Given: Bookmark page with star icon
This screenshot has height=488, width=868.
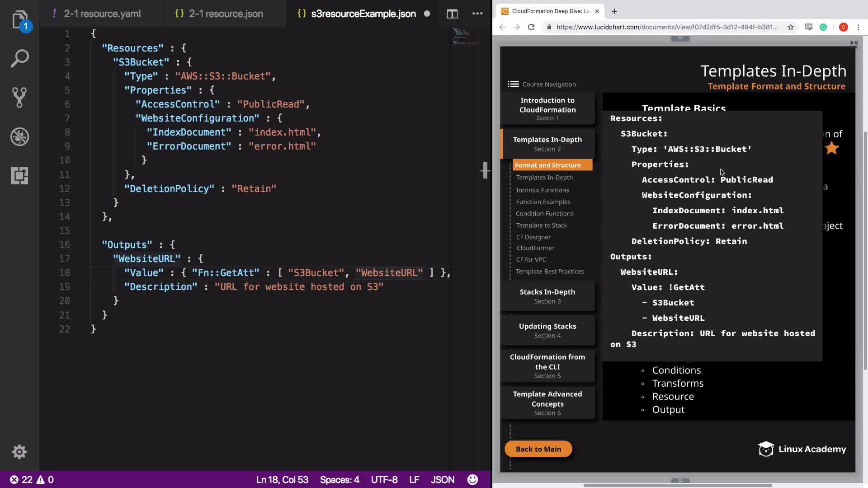Looking at the screenshot, I should tap(790, 27).
